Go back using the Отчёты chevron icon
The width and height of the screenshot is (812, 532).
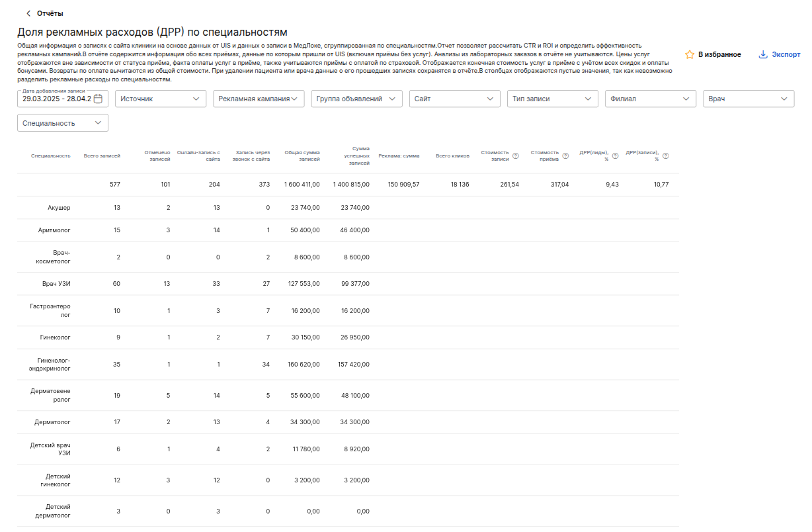pyautogui.click(x=28, y=13)
